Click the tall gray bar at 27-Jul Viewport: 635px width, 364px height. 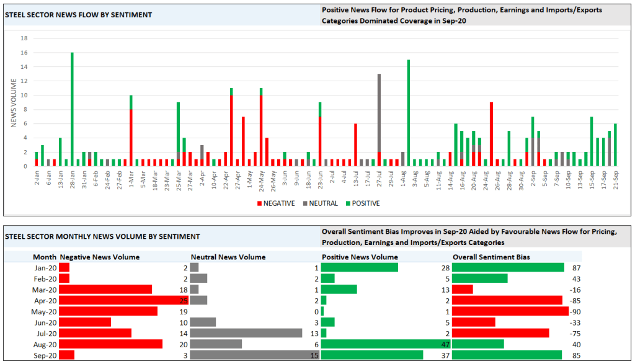point(379,112)
